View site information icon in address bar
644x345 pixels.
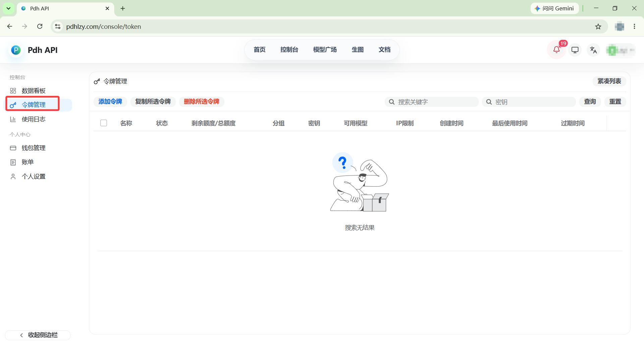coord(58,26)
